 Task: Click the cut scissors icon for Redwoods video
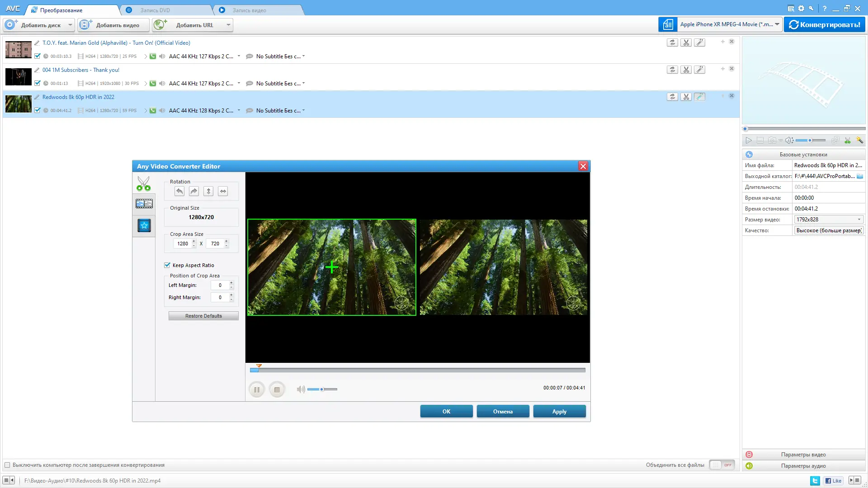click(x=686, y=97)
